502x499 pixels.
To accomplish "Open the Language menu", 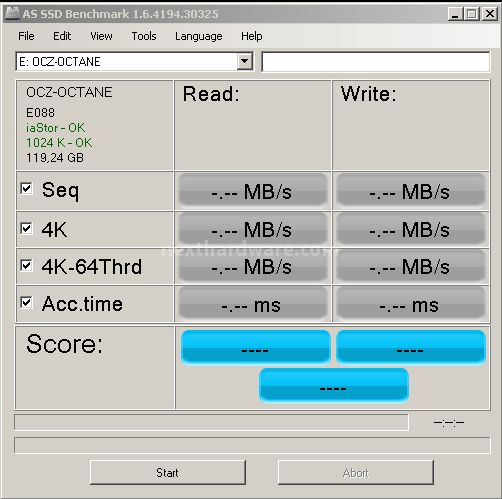I will (199, 36).
